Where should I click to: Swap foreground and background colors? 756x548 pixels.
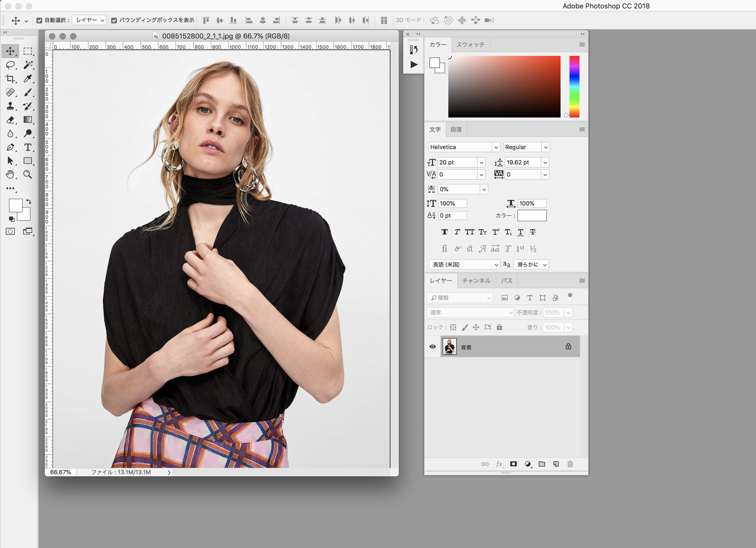tap(29, 201)
